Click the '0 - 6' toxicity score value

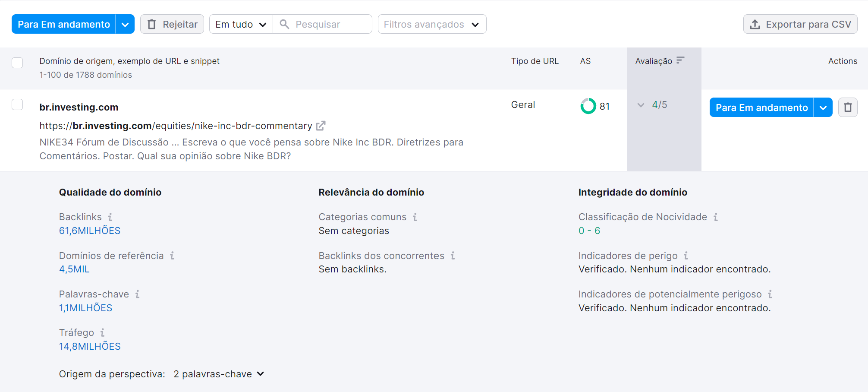tap(589, 231)
